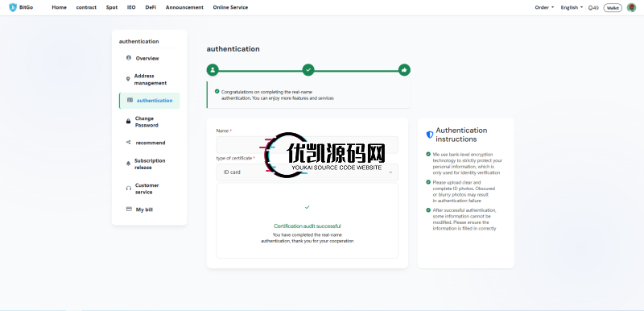Go to Home in top navigation
The width and height of the screenshot is (644, 311).
[59, 7]
